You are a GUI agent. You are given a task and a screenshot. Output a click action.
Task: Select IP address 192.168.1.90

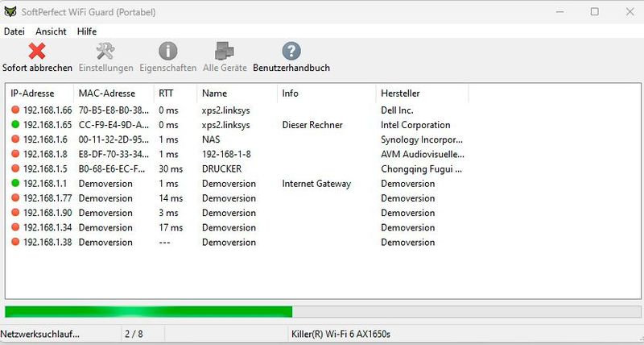click(47, 213)
